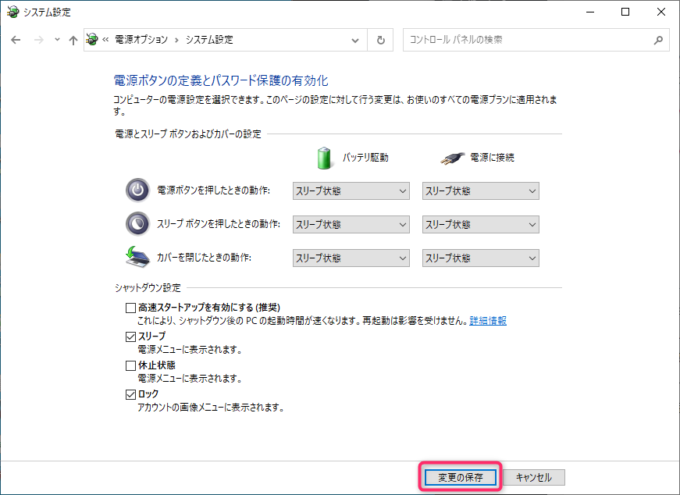Click システム設定 in the breadcrumb path
Image resolution: width=680 pixels, height=495 pixels.
209,40
